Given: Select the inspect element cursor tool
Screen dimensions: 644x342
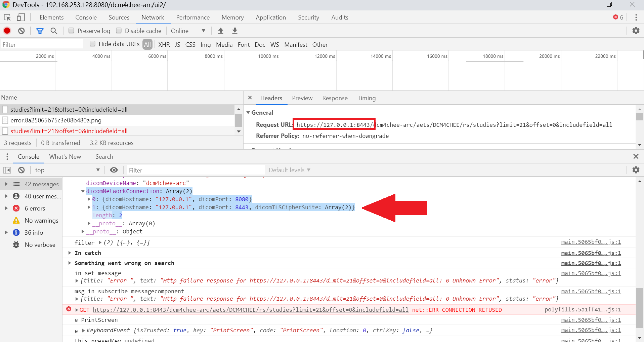Looking at the screenshot, I should (7, 17).
